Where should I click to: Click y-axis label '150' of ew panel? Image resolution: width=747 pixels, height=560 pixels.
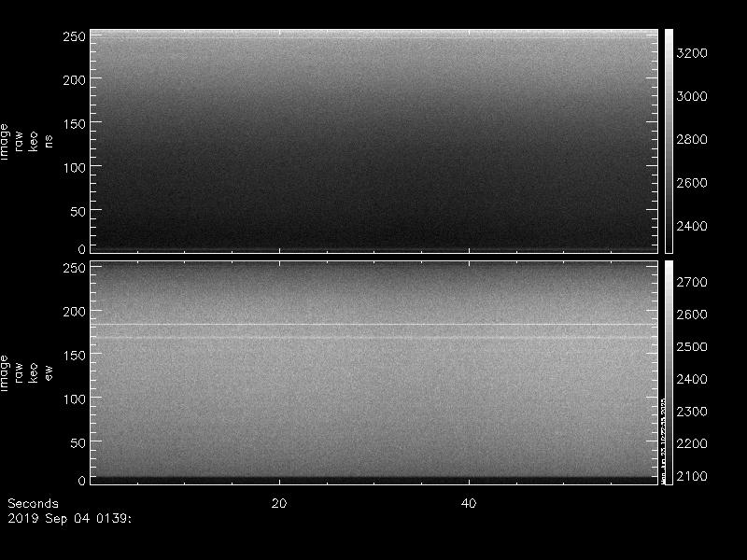click(75, 356)
